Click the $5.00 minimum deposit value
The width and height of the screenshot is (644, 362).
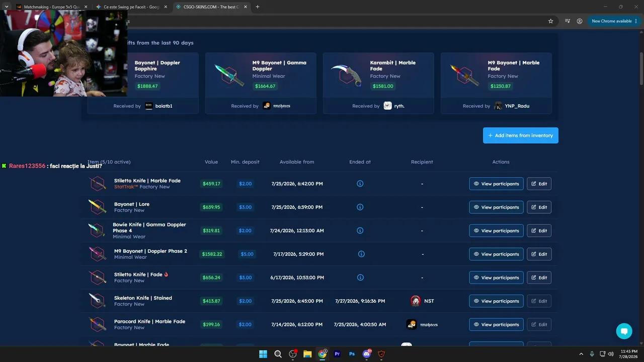[x=247, y=254]
